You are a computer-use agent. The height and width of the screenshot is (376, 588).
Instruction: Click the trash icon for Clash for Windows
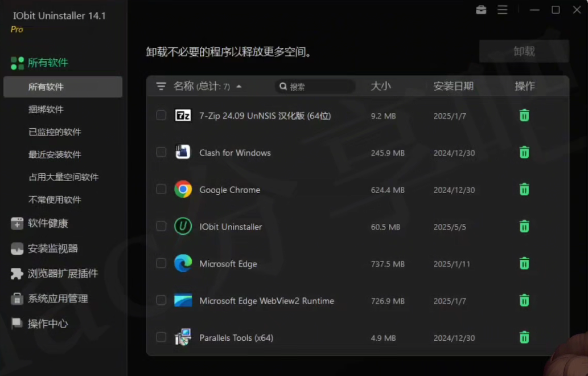524,152
